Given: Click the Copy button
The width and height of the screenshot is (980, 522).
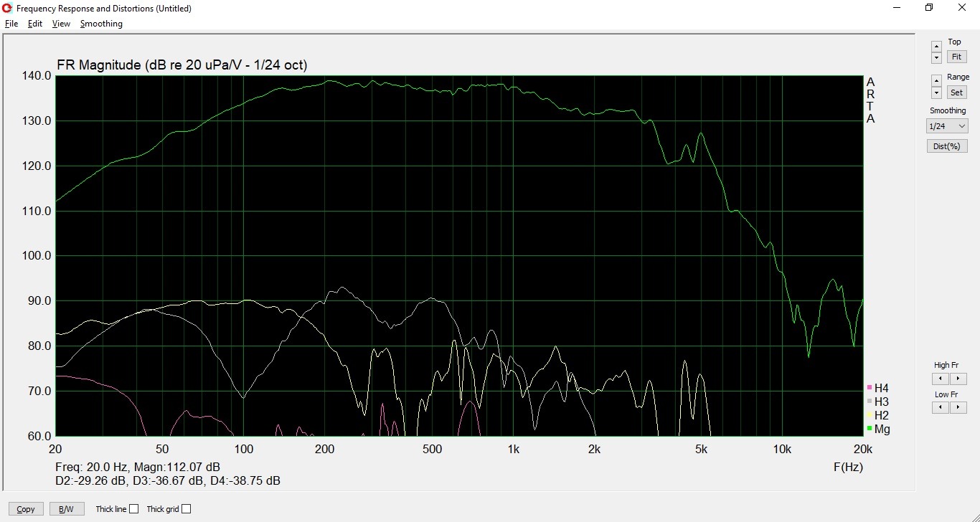Looking at the screenshot, I should (x=26, y=509).
